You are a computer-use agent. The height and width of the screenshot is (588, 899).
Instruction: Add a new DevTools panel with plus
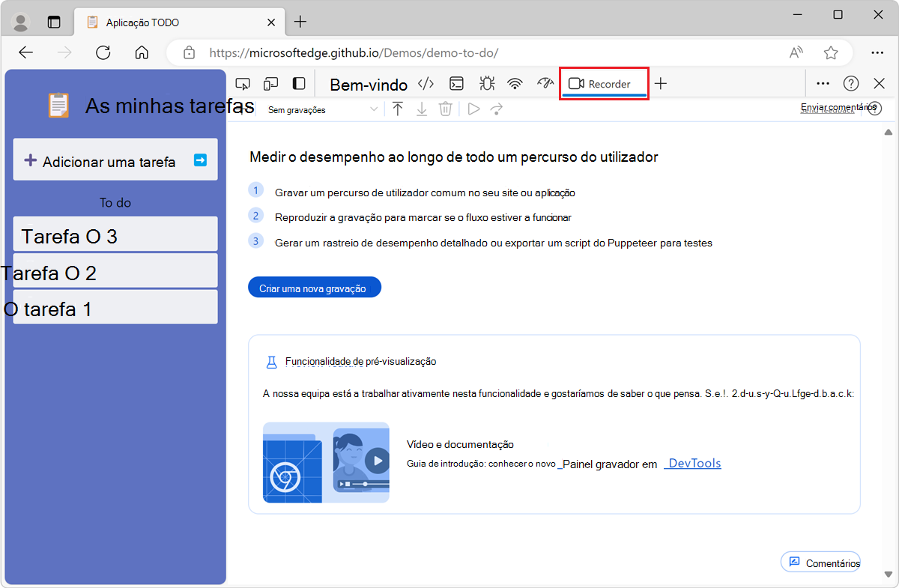pos(660,83)
